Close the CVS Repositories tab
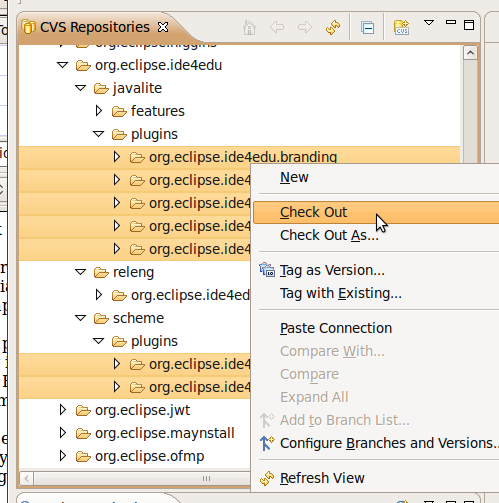This screenshot has height=503, width=499. click(x=163, y=27)
